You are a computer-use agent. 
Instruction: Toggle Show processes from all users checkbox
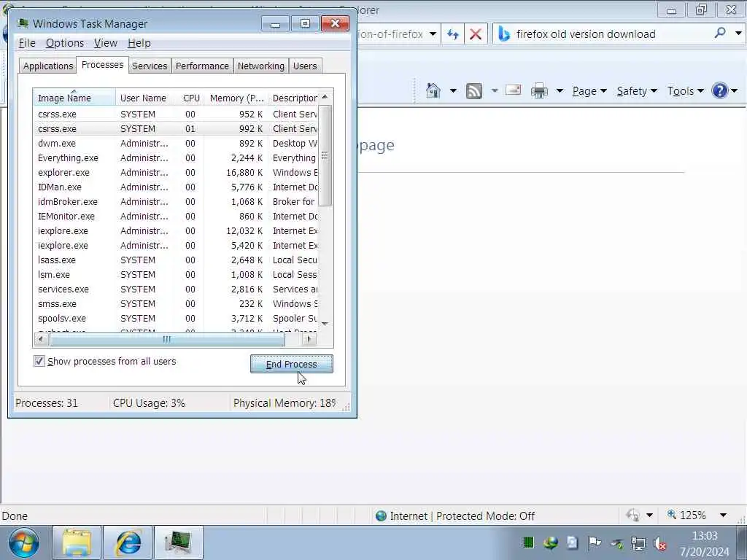click(x=39, y=362)
